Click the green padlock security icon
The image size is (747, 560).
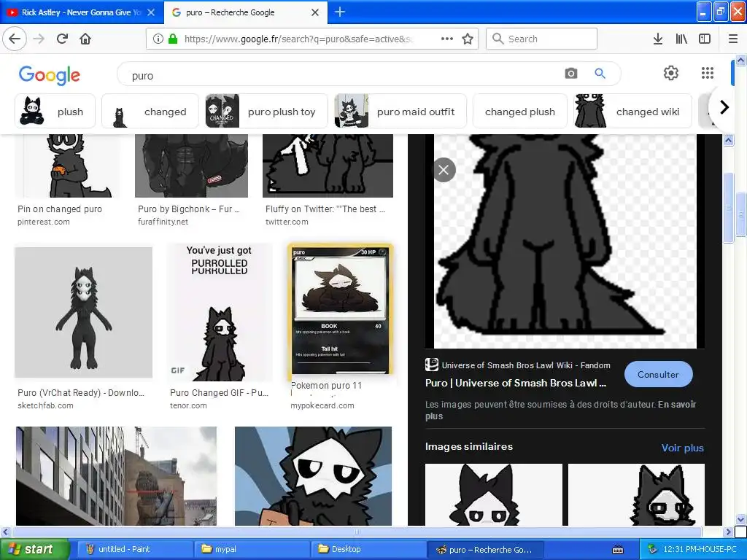pyautogui.click(x=173, y=39)
